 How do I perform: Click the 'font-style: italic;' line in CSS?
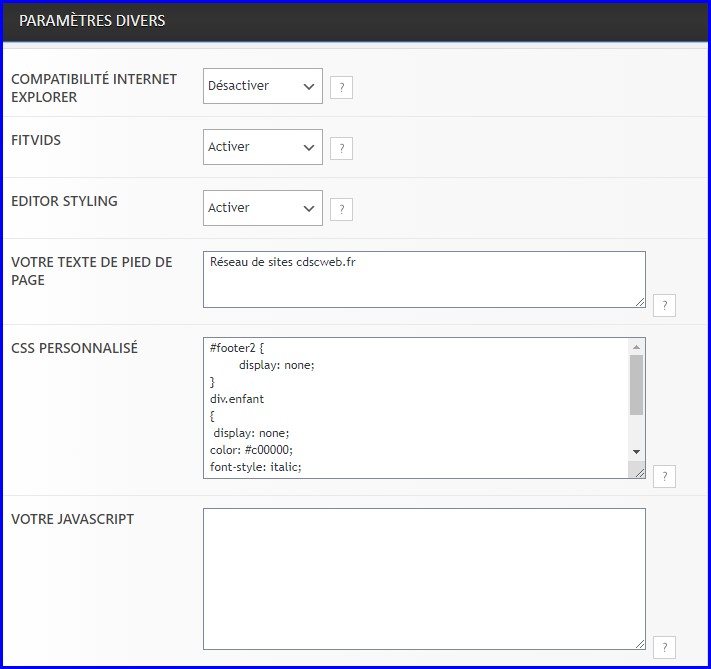256,467
